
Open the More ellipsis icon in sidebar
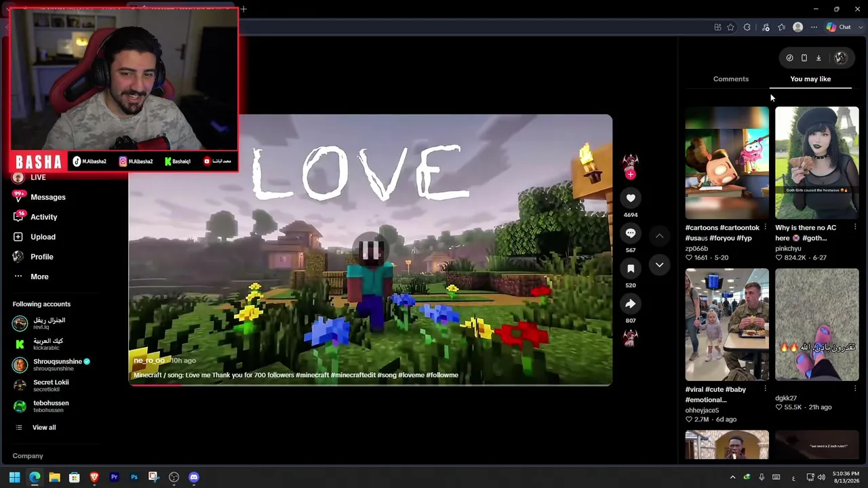coord(18,277)
